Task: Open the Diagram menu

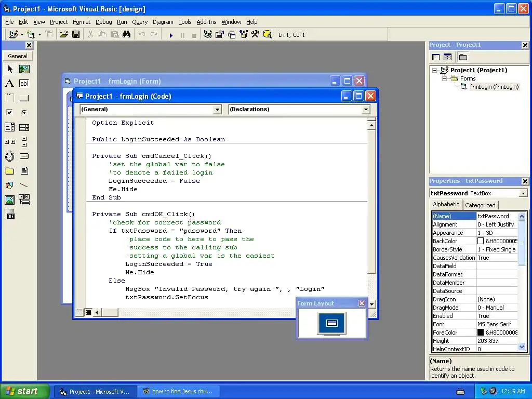Action: (x=163, y=22)
